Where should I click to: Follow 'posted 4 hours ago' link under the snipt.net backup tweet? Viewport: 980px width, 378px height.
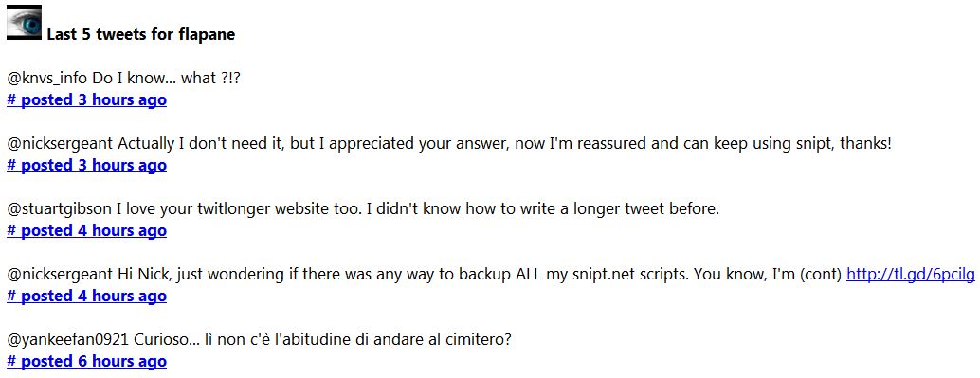(x=87, y=296)
